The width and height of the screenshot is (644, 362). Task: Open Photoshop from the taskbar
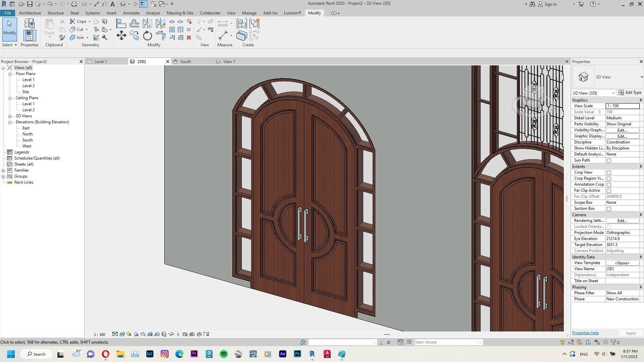pyautogui.click(x=297, y=354)
